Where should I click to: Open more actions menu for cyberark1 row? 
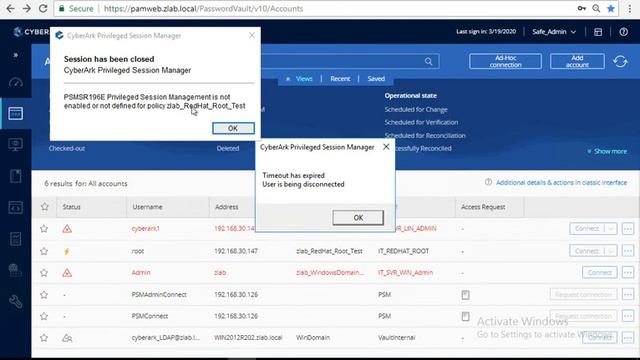coord(628,229)
